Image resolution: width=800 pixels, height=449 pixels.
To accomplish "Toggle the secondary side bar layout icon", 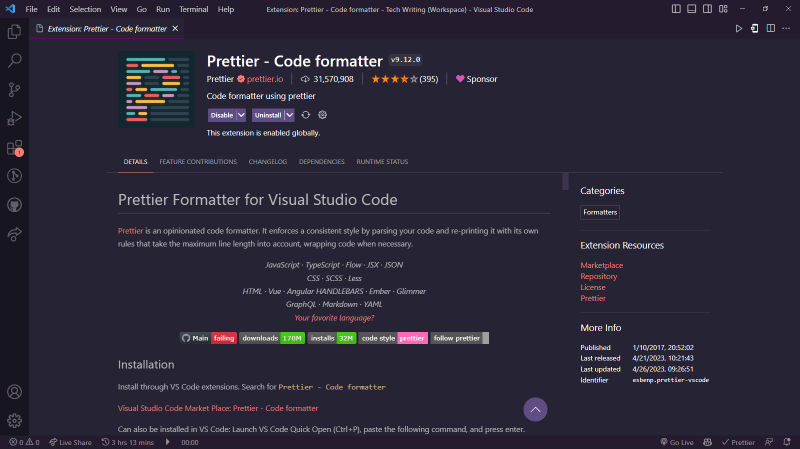I will point(707,9).
